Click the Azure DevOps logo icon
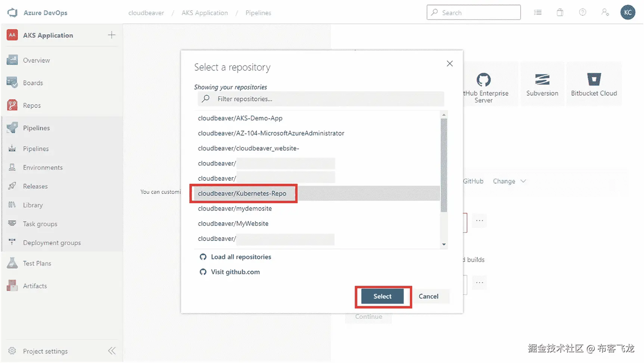This screenshot has width=644, height=363. pyautogui.click(x=12, y=13)
